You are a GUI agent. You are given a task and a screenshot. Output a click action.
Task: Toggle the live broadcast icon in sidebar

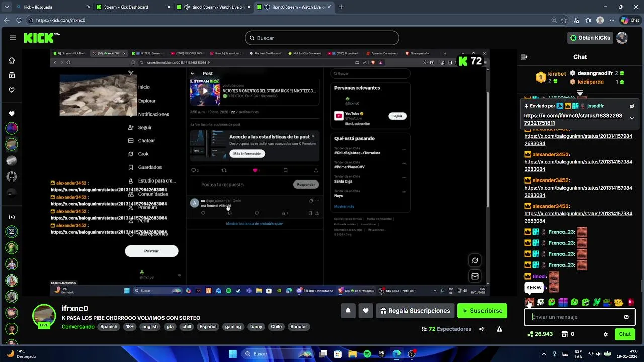pyautogui.click(x=12, y=217)
